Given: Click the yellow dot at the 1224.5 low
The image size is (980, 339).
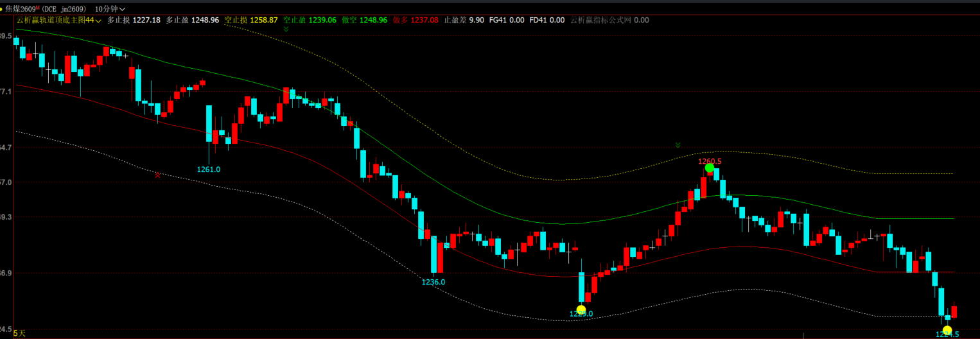Looking at the screenshot, I should tap(947, 331).
